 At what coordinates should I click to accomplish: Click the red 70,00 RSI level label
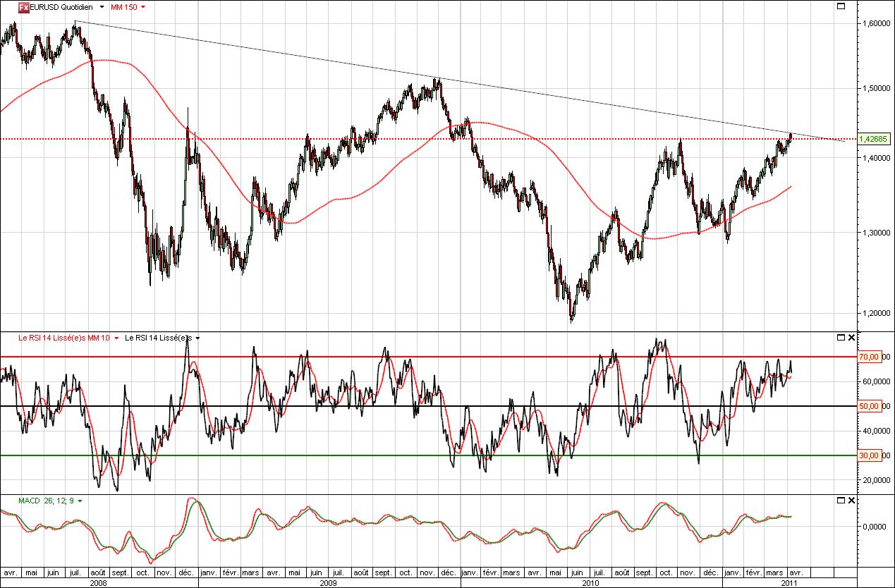tap(868, 357)
